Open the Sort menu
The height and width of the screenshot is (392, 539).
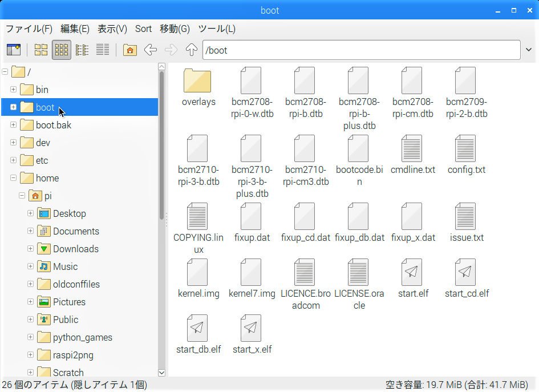(x=143, y=29)
